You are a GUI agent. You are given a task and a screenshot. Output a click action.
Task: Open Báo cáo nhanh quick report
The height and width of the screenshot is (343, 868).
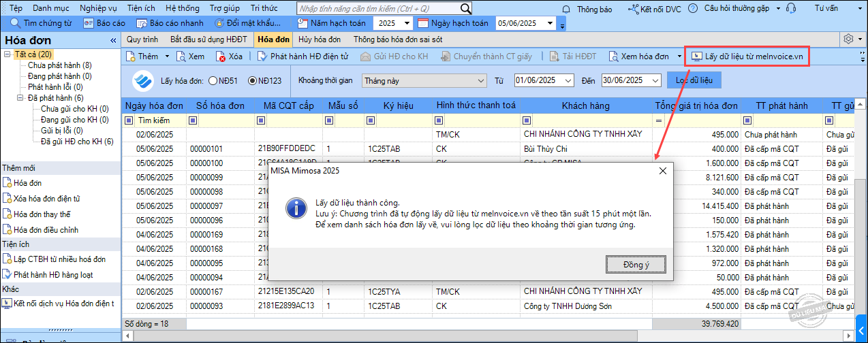tap(169, 23)
